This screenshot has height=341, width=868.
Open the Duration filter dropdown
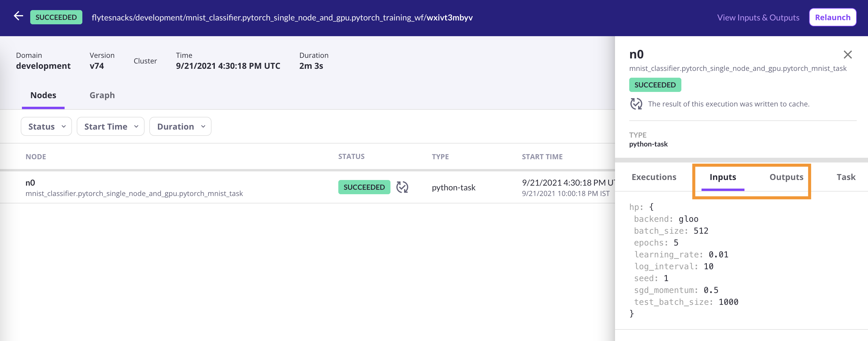tap(180, 127)
